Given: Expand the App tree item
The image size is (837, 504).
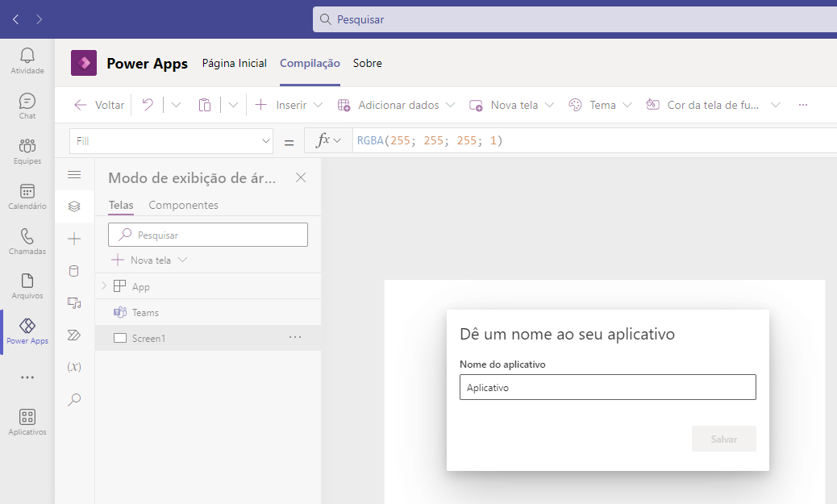Looking at the screenshot, I should (104, 286).
